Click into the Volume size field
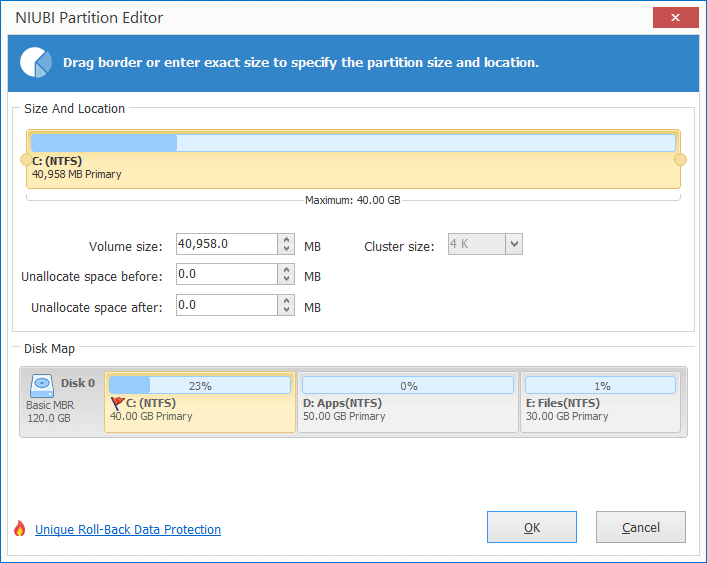 coord(226,244)
